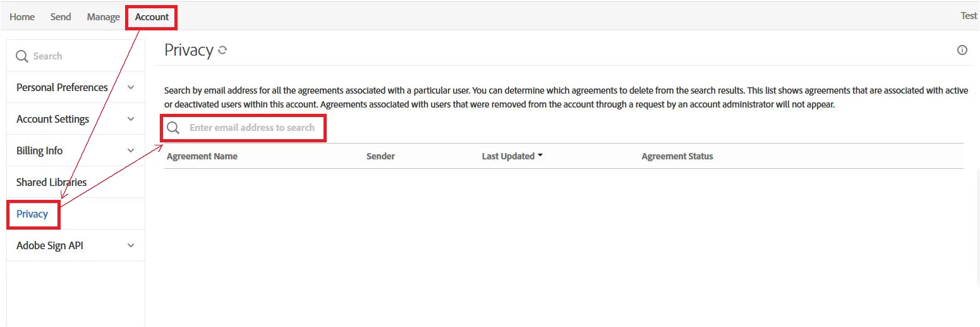The height and width of the screenshot is (327, 980).
Task: Click the Last Updated sort arrow
Action: click(540, 156)
